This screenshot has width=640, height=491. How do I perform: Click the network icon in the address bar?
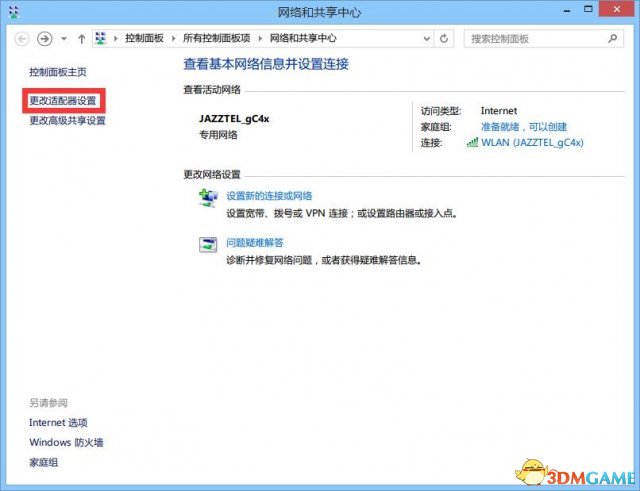point(100,38)
